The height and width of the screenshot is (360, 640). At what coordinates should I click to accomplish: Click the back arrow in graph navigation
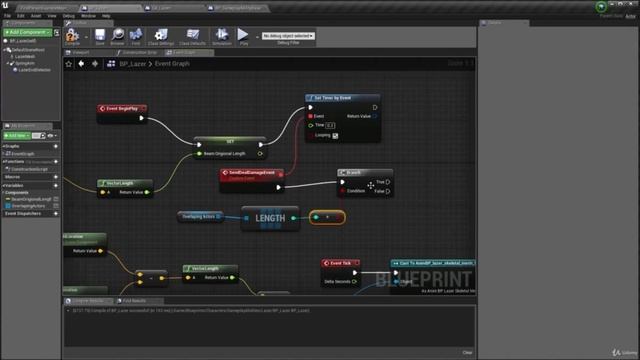tap(81, 64)
